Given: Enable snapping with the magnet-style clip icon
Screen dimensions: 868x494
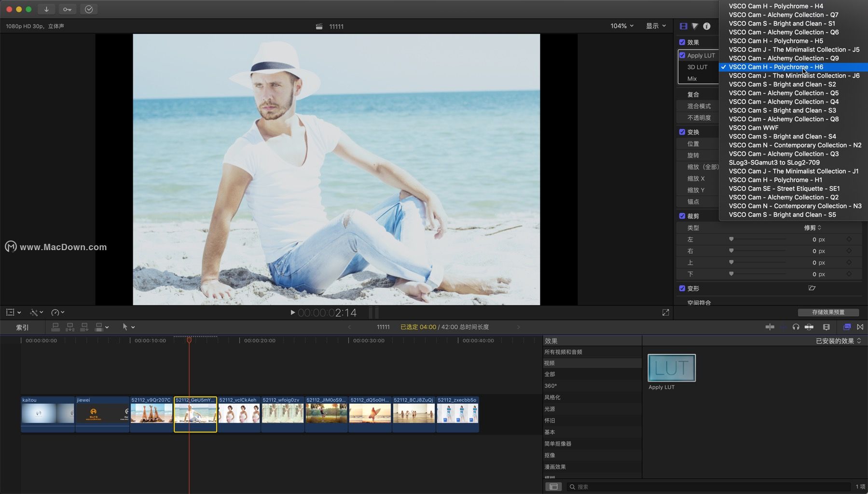Looking at the screenshot, I should click(809, 327).
